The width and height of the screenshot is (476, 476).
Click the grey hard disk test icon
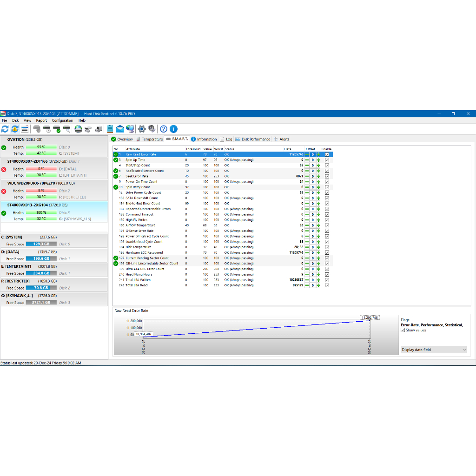[x=37, y=129]
